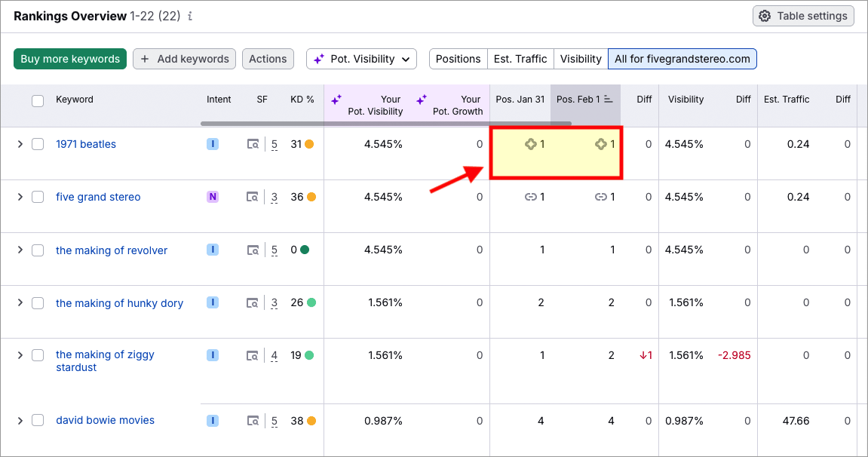Click the informational intent badge for "david bowie movies"
This screenshot has width=868, height=457.
coord(213,420)
